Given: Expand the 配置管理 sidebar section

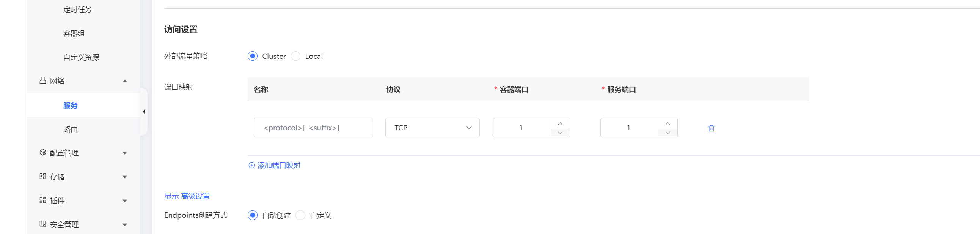Looking at the screenshot, I should (x=124, y=152).
